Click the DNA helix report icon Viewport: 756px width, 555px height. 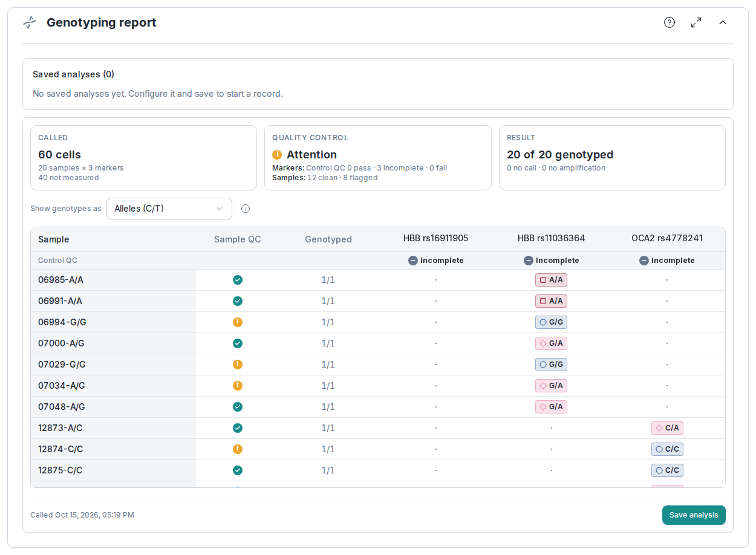[30, 22]
